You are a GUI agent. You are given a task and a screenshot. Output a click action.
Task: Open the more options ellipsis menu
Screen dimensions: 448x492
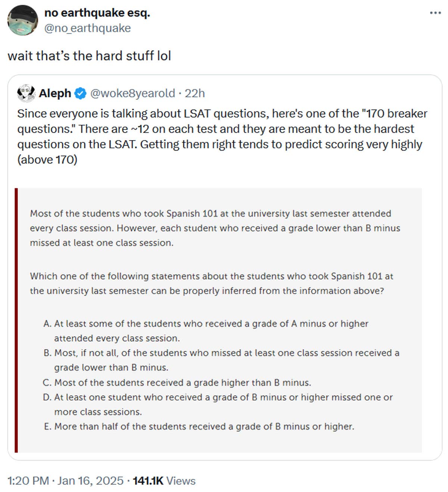coord(435,13)
